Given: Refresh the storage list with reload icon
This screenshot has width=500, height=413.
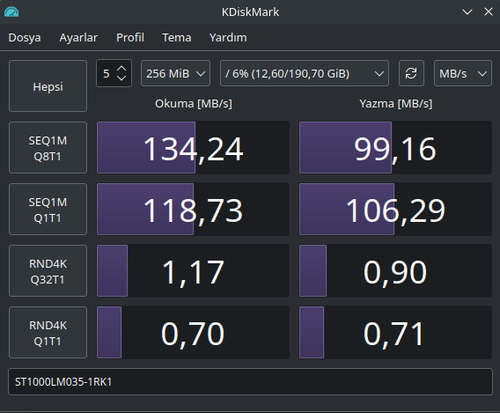Looking at the screenshot, I should click(411, 73).
